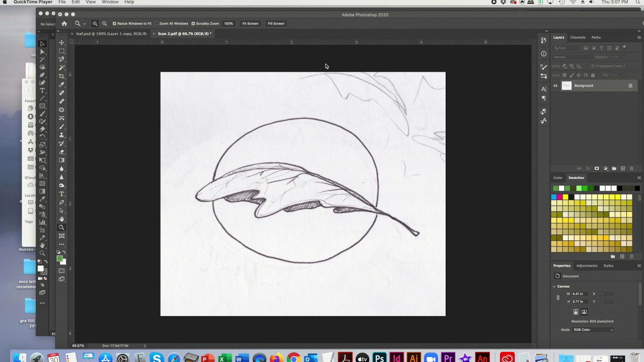644x362 pixels.
Task: Choose Zoom Out magnifier in options bar
Action: click(105, 24)
